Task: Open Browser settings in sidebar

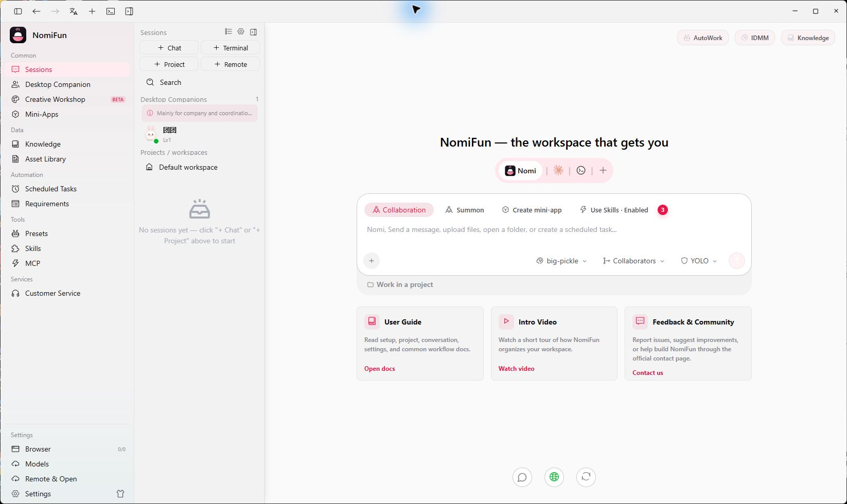Action: coord(67,449)
